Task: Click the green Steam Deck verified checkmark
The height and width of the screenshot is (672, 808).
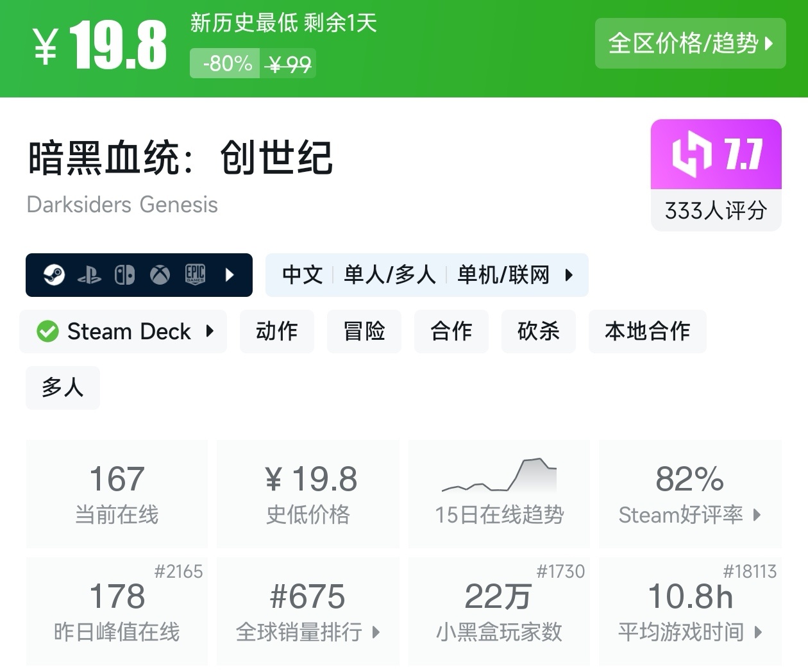Action: [x=47, y=332]
